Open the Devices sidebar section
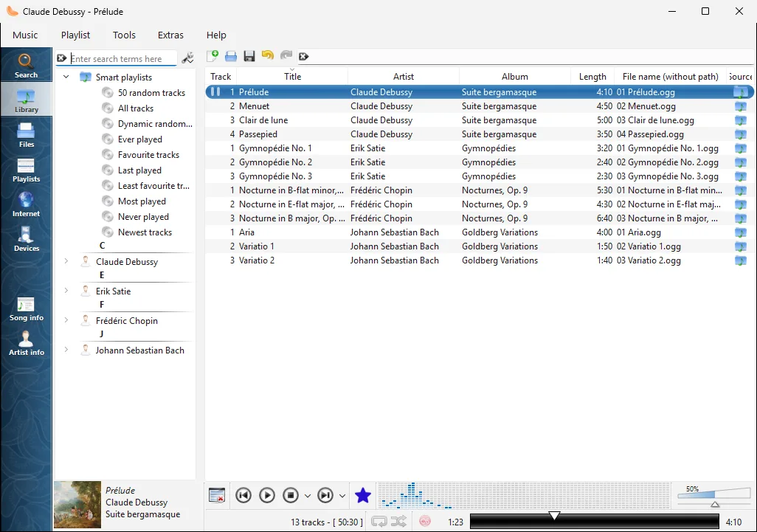The height and width of the screenshot is (532, 757). (x=26, y=238)
